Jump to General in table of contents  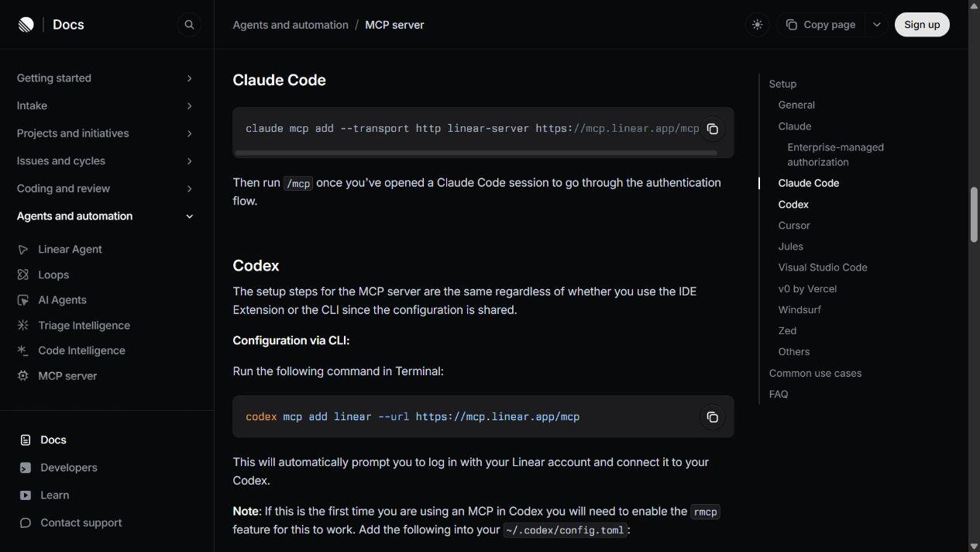click(796, 105)
